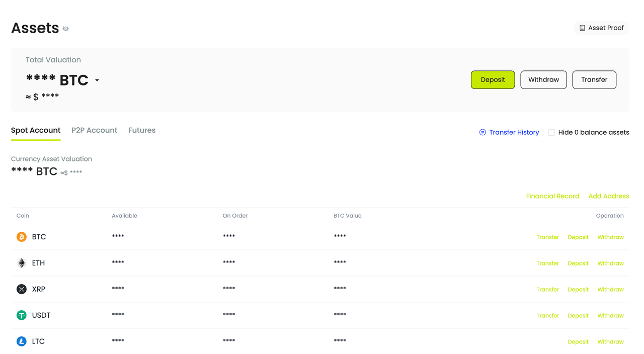Select the BTC coin name text
The image size is (644, 354).
39,237
